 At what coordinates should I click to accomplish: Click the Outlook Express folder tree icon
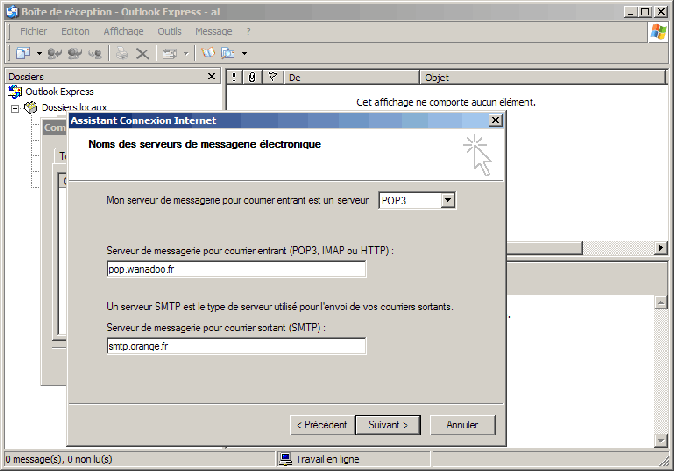[x=15, y=92]
